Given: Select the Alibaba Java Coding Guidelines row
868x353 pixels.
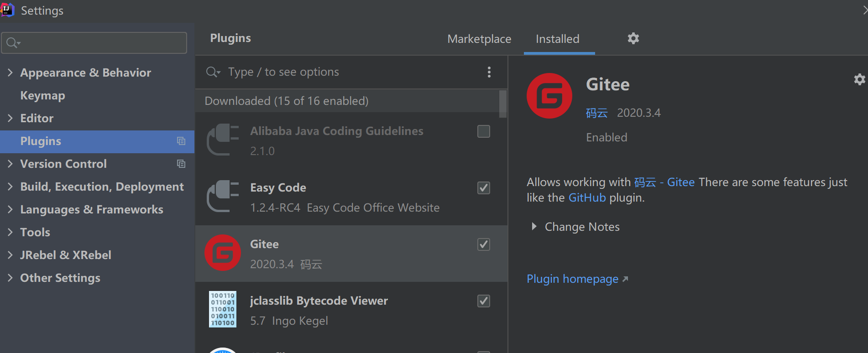Looking at the screenshot, I should tap(351, 140).
